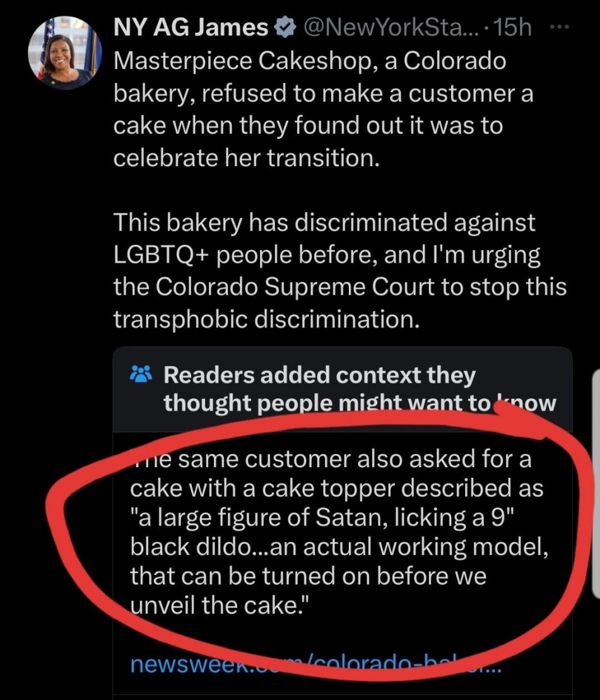Viewport: 600px width, 700px height.
Task: Click the phrase "thought people might want to know"
Action: [x=360, y=403]
